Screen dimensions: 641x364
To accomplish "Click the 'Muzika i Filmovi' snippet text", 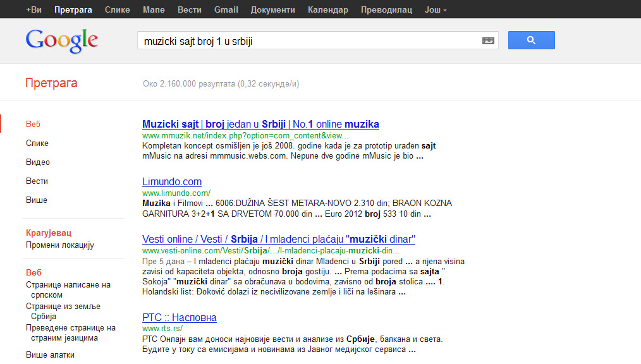I will (297, 209).
